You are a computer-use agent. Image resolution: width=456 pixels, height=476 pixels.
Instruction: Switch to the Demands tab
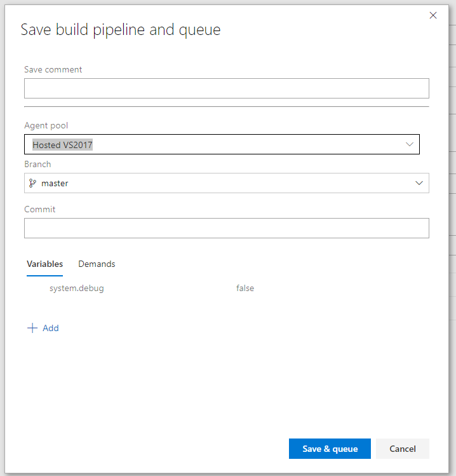97,264
